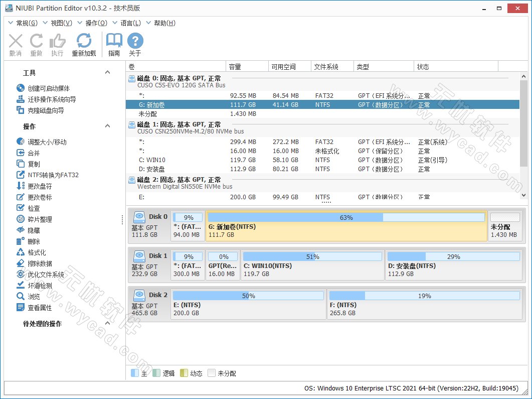This screenshot has width=532, height=399.
Task: Choose 检查 operation
Action: [x=28, y=208]
